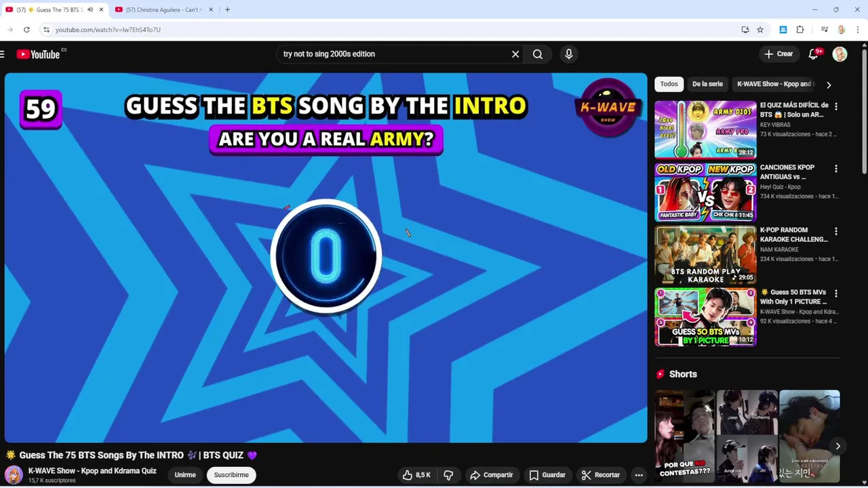Select the Todos filter chip
Image resolution: width=868 pixels, height=488 pixels.
pyautogui.click(x=669, y=84)
